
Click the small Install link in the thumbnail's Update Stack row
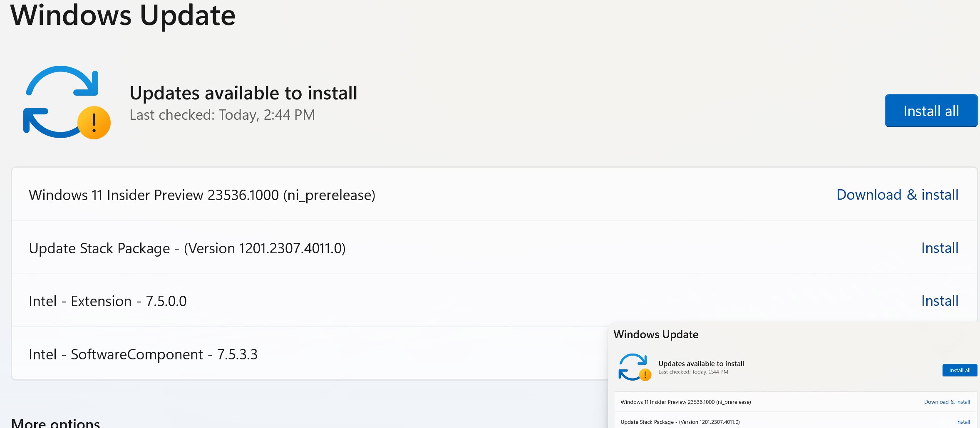963,422
